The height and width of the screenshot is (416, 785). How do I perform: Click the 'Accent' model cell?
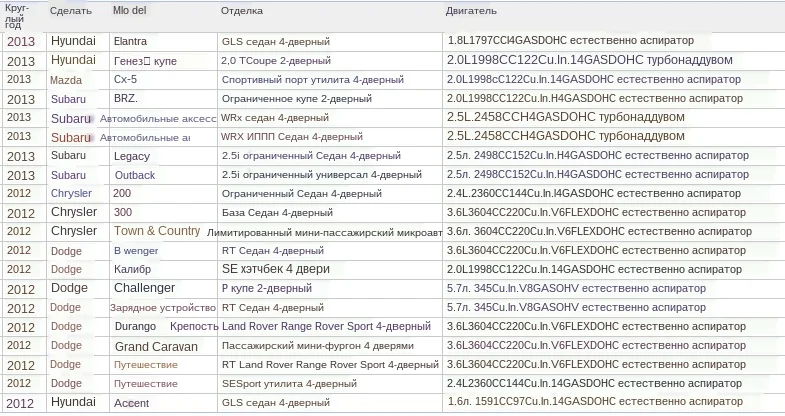click(131, 403)
